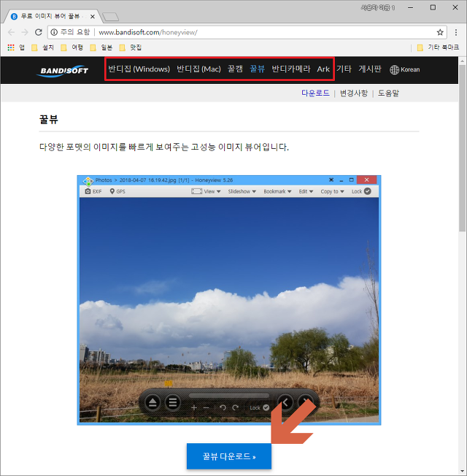
Task: Click the site info icon in the address bar
Action: tap(54, 32)
